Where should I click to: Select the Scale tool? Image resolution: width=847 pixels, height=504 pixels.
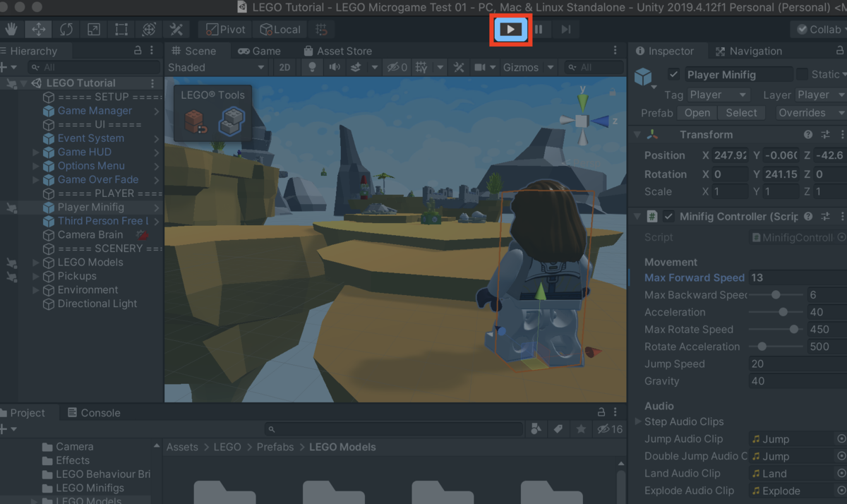(x=94, y=30)
